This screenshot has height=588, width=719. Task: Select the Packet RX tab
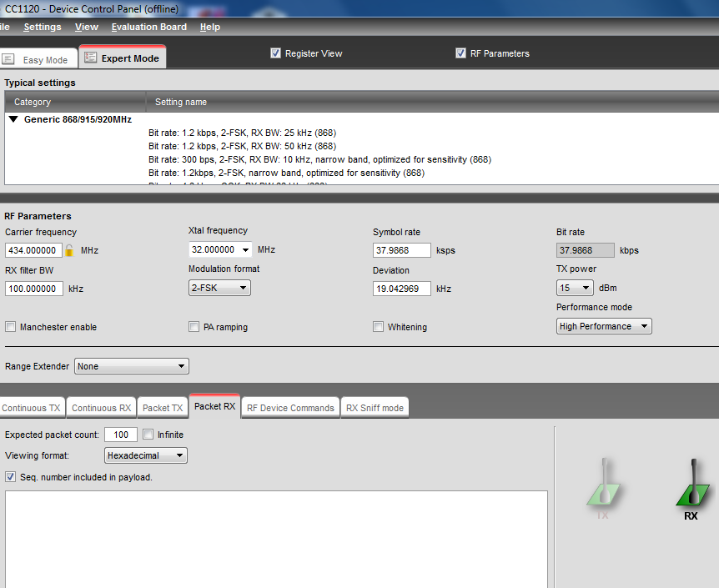point(214,406)
